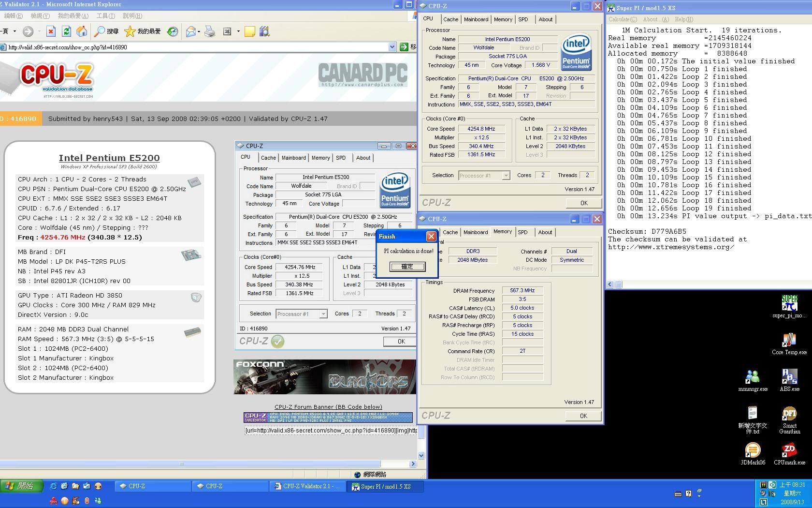Switch to About tab in Memory CPU-Z window
This screenshot has width=812, height=508.
(x=545, y=232)
